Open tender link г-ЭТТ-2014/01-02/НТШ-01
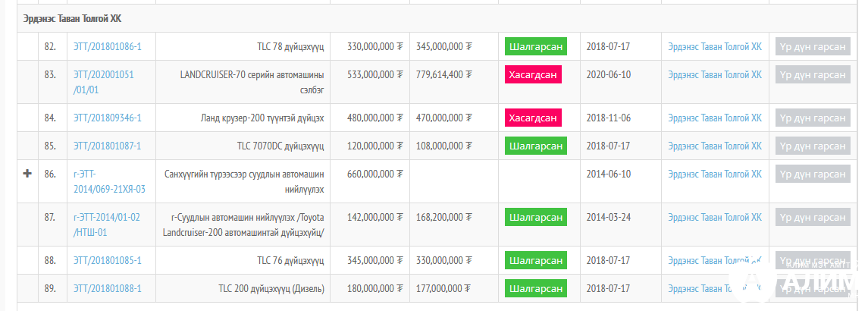 coord(106,225)
